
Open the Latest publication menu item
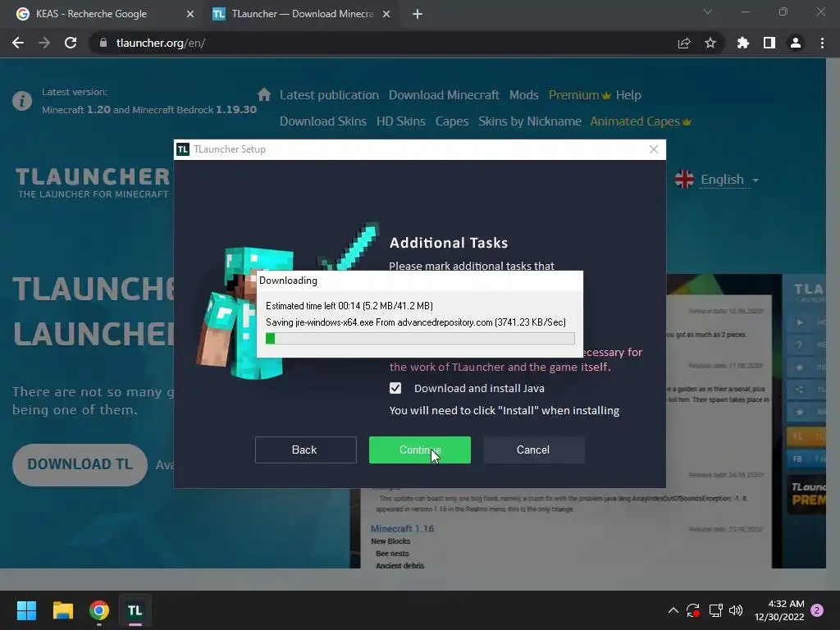[329, 95]
